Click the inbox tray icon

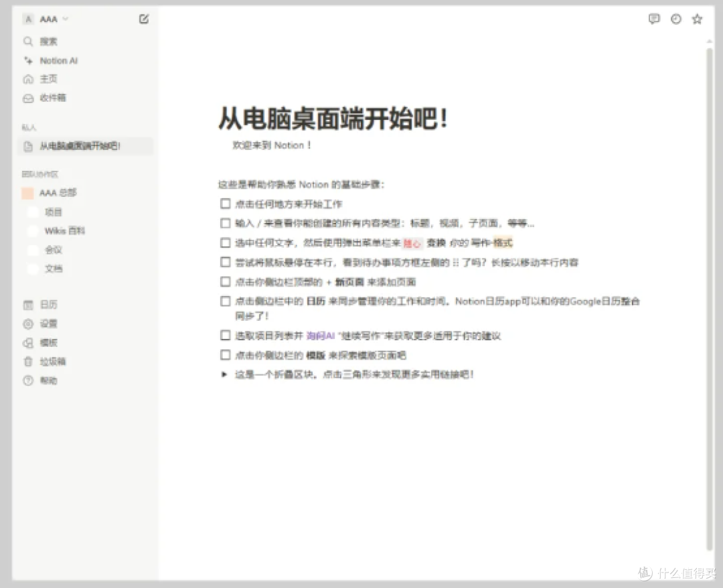tap(28, 98)
